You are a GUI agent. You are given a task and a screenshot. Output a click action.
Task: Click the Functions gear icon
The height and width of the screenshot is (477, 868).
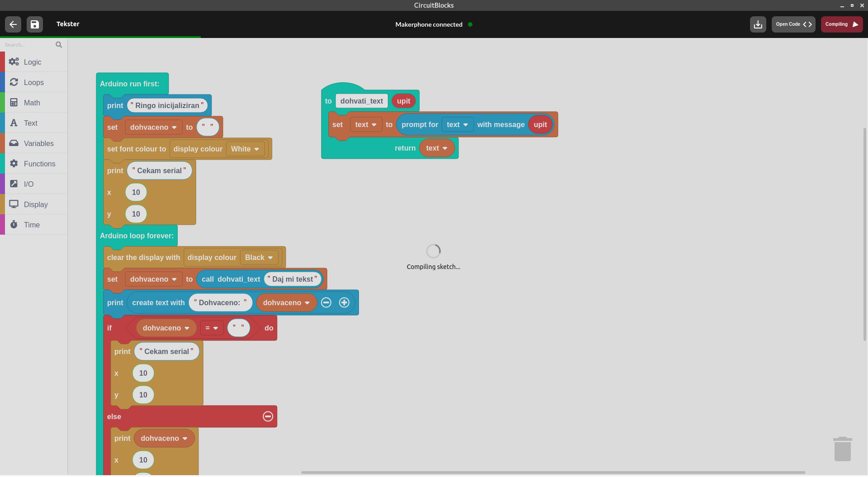pos(14,163)
